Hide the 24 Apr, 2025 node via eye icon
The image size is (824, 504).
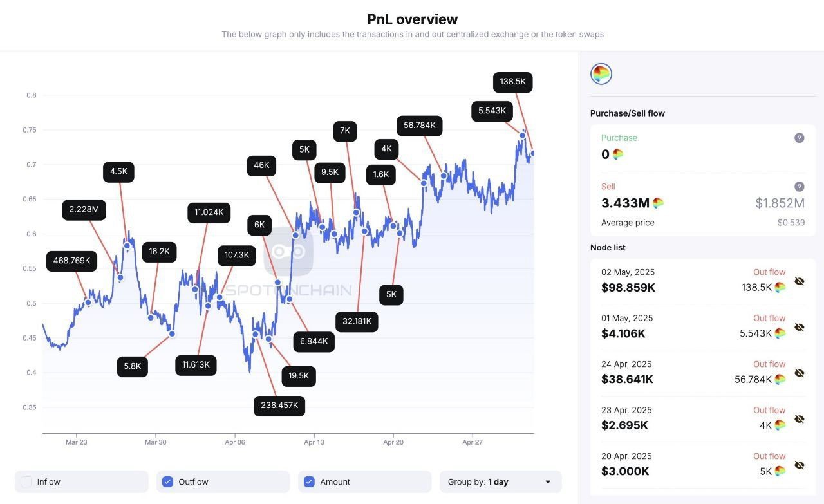(800, 373)
